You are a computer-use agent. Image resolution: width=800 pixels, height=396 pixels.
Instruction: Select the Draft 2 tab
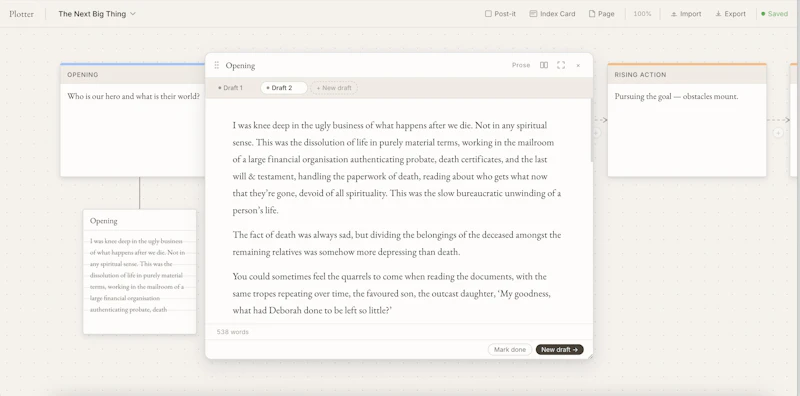[284, 88]
